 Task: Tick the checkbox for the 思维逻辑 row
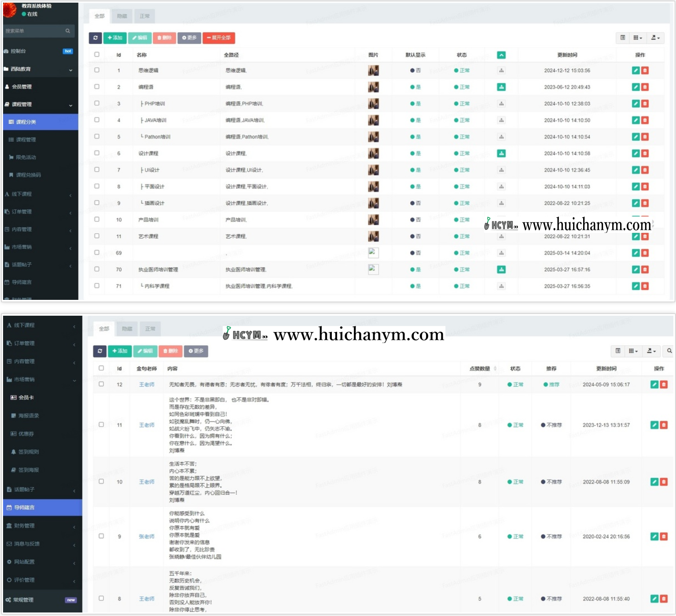pos(97,70)
